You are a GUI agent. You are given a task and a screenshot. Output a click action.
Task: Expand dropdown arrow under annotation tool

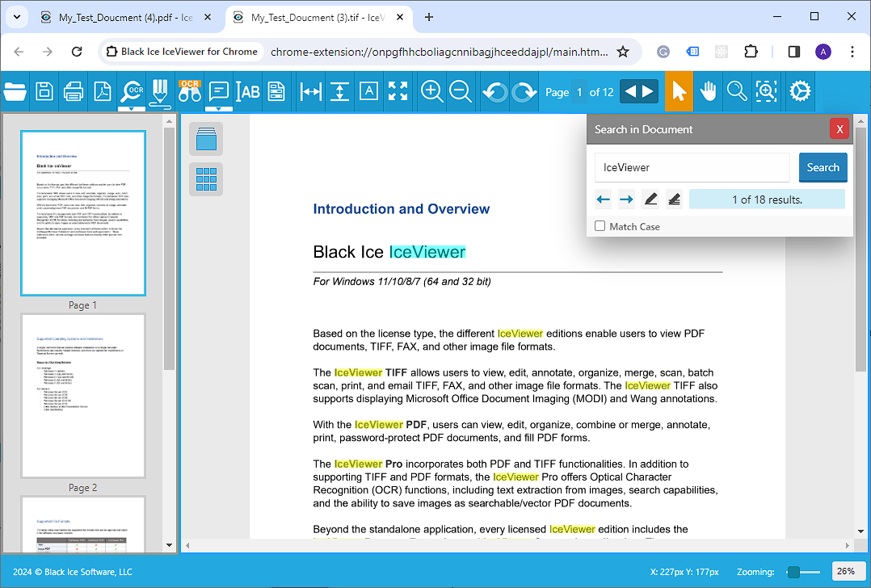click(x=219, y=109)
